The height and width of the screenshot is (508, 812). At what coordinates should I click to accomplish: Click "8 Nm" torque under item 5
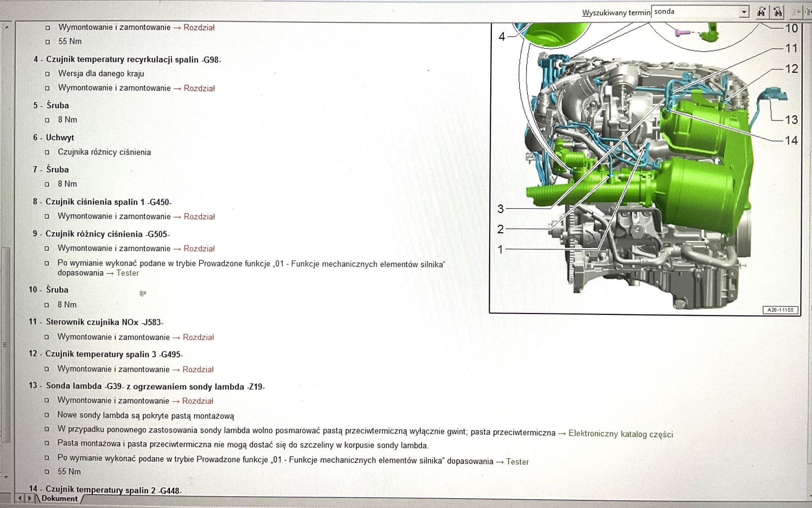(67, 119)
